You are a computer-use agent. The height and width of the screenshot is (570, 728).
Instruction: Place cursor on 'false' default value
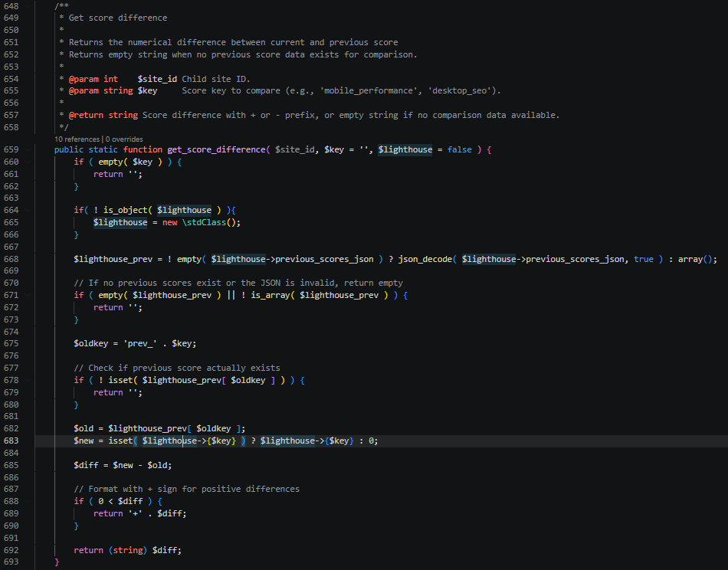tap(459, 149)
